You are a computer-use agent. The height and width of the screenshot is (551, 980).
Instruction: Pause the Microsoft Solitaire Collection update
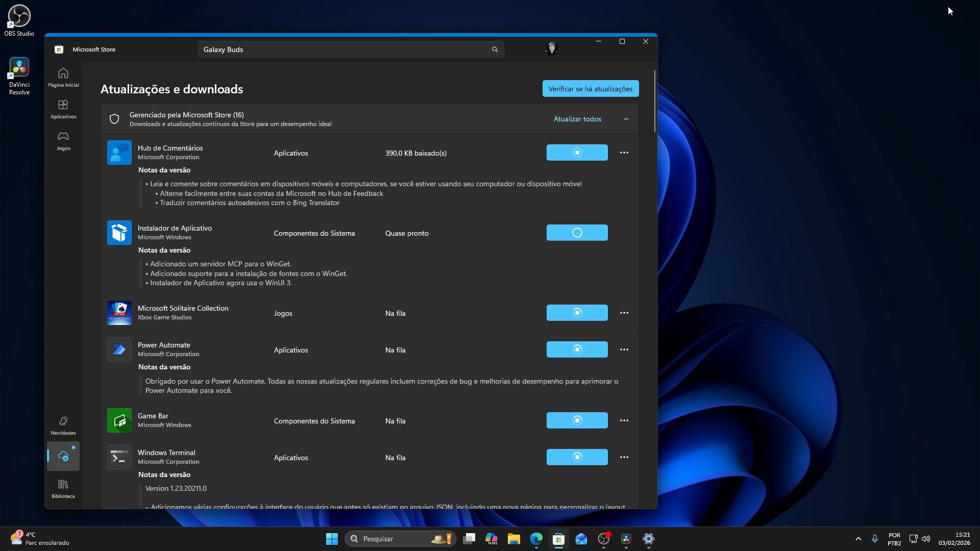click(x=577, y=313)
